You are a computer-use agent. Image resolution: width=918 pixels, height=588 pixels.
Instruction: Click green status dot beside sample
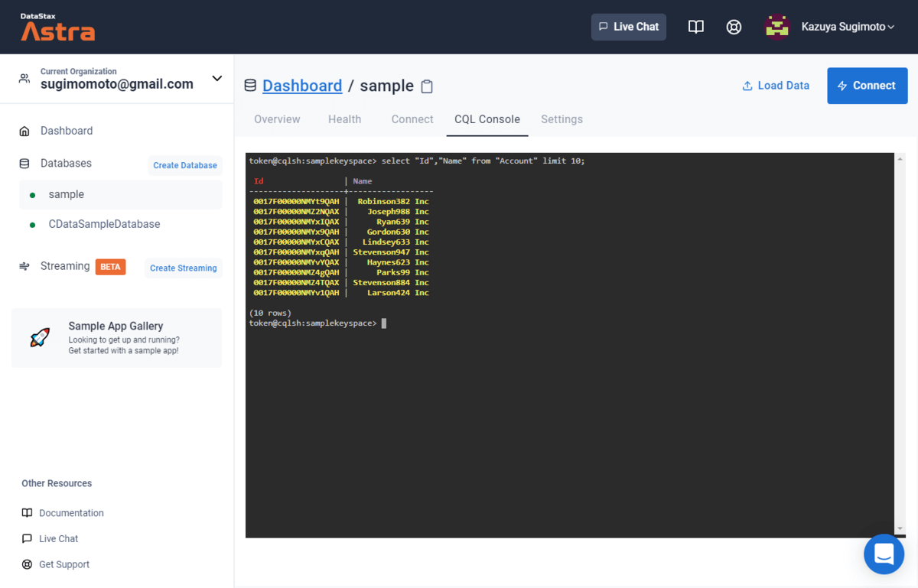[32, 195]
